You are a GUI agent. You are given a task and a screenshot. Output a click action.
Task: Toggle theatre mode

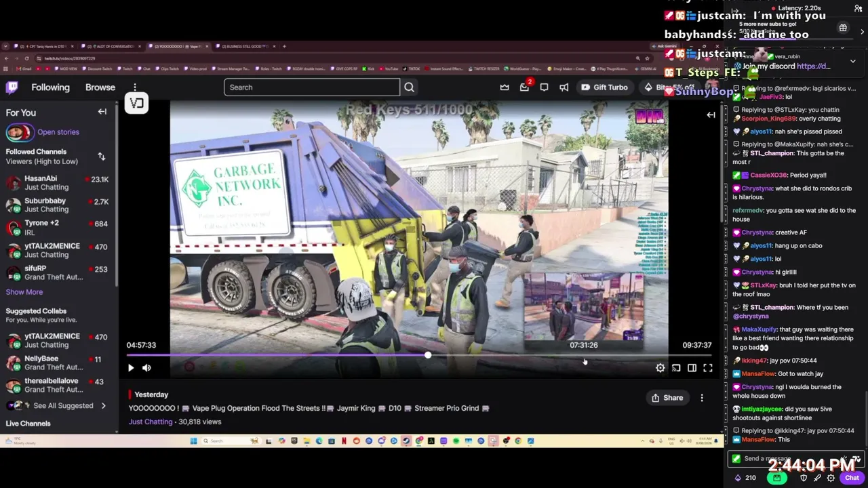point(692,368)
